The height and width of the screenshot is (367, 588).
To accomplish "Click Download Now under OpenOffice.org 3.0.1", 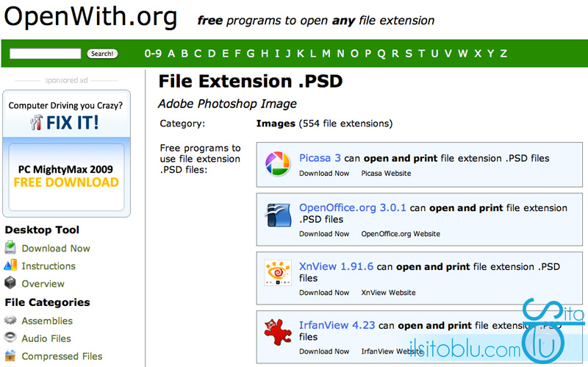I will 324,234.
